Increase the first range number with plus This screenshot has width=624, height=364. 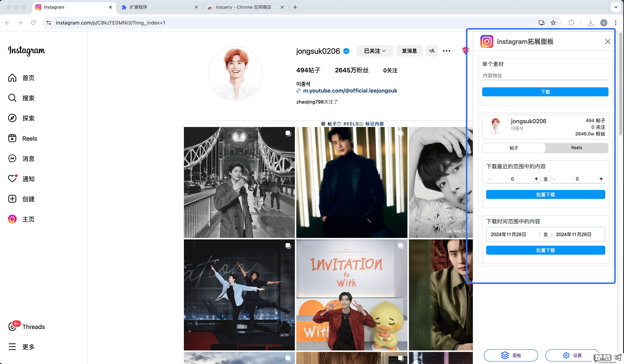536,179
